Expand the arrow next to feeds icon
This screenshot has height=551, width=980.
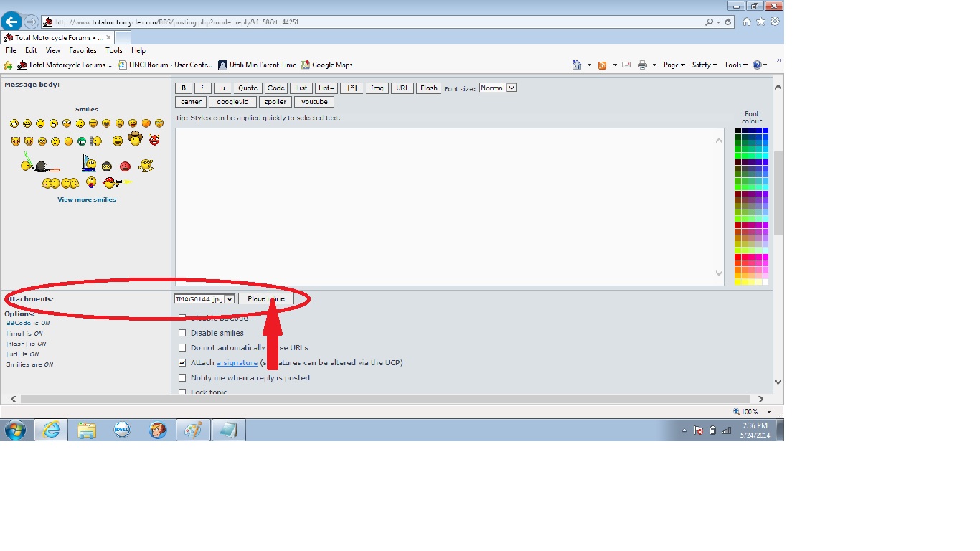[x=614, y=65]
